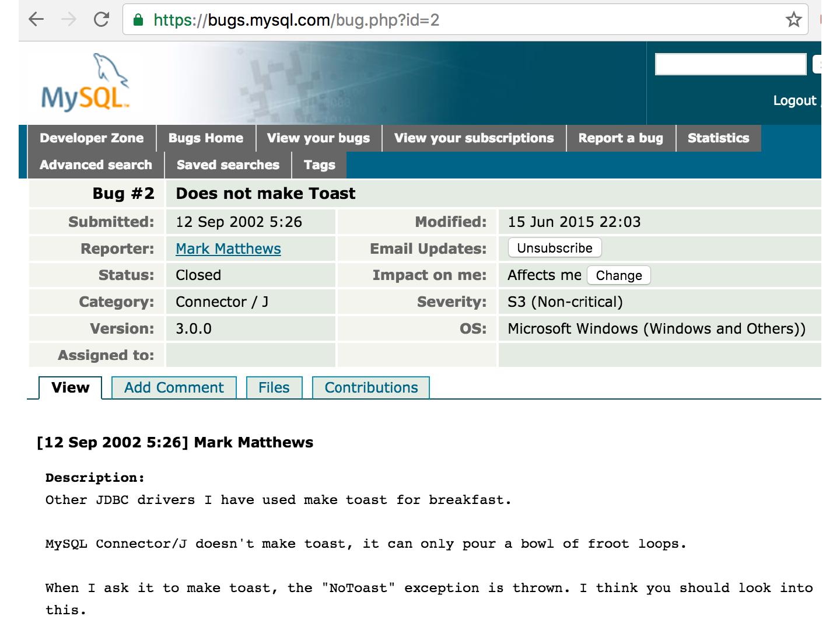
Task: Click the 'Version:' label
Action: [123, 329]
